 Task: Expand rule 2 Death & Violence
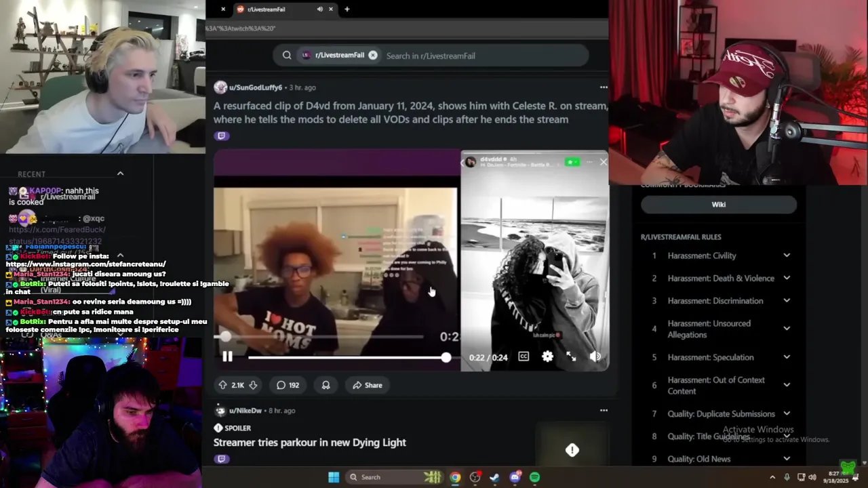pos(787,278)
